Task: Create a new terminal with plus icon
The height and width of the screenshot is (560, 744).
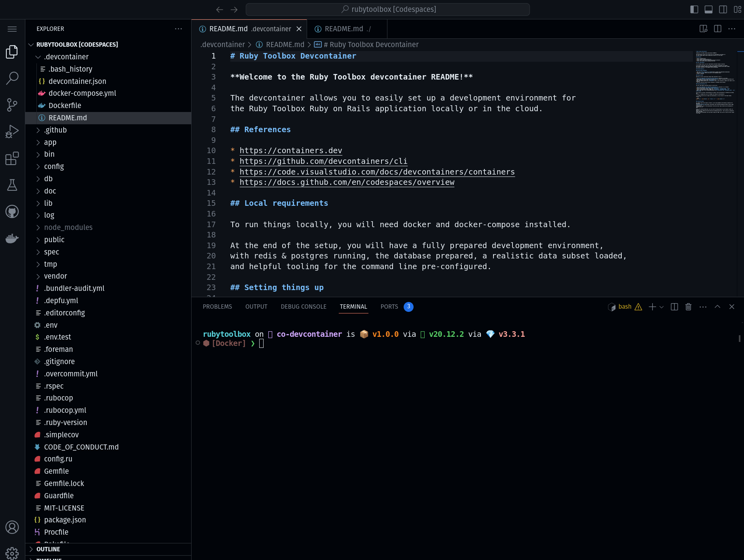Action: 652,307
